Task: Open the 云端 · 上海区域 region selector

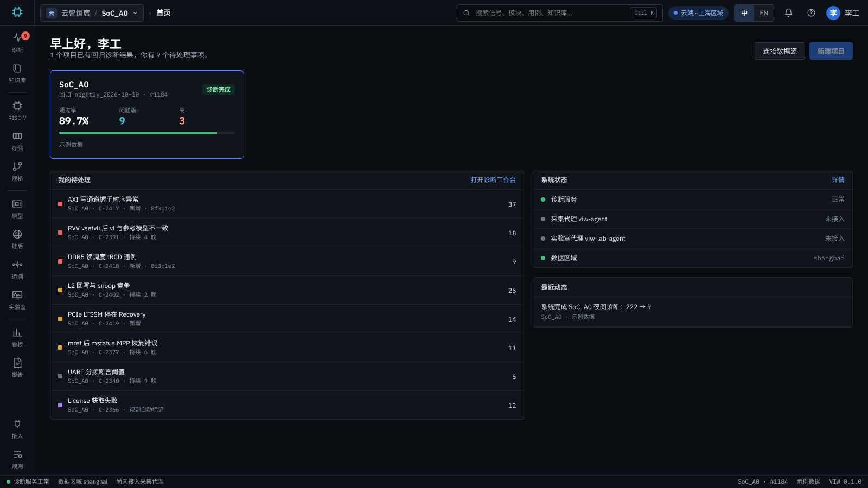Action: click(x=698, y=13)
